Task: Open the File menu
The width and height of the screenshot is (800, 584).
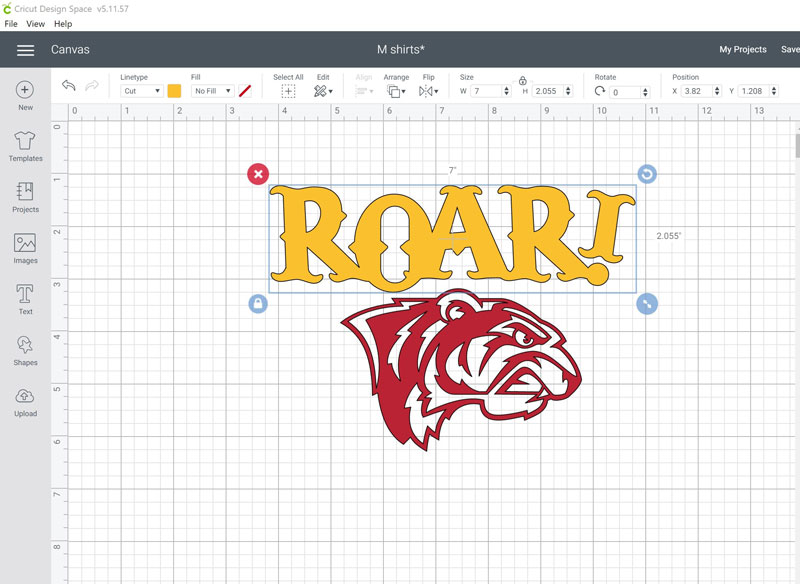Action: pyautogui.click(x=11, y=24)
